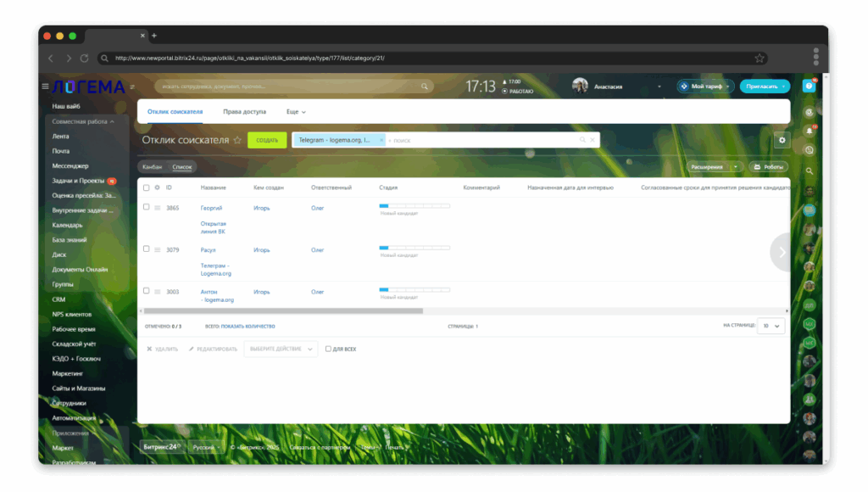Toggle the Работаю work status

518,92
